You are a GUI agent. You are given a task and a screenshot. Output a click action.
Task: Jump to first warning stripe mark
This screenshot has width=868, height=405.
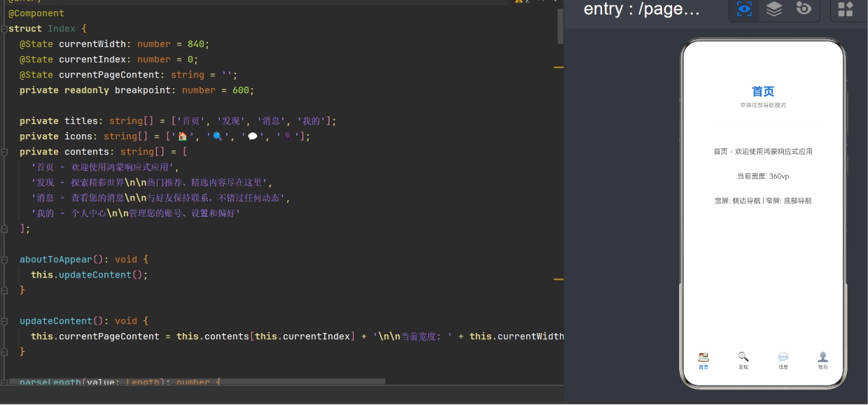pos(559,67)
